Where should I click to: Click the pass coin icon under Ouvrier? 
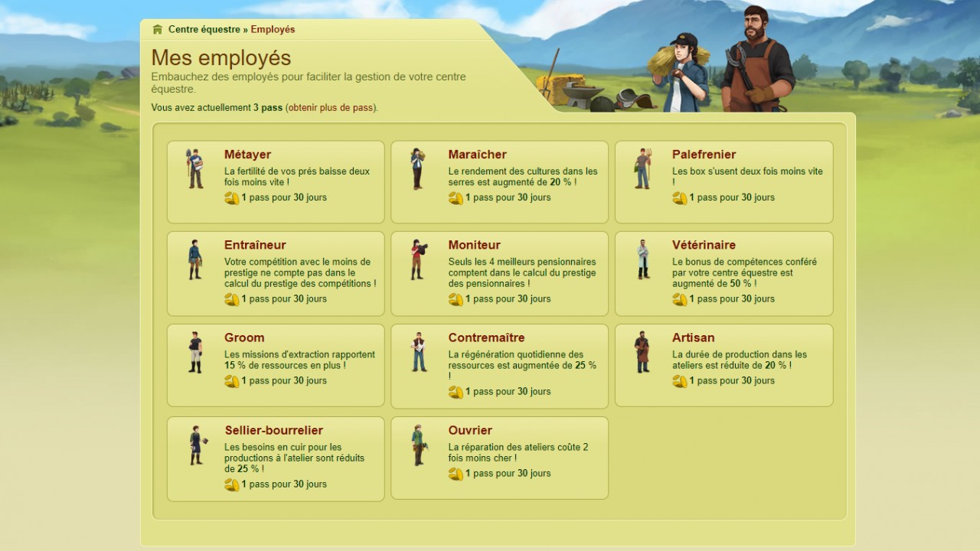[456, 474]
